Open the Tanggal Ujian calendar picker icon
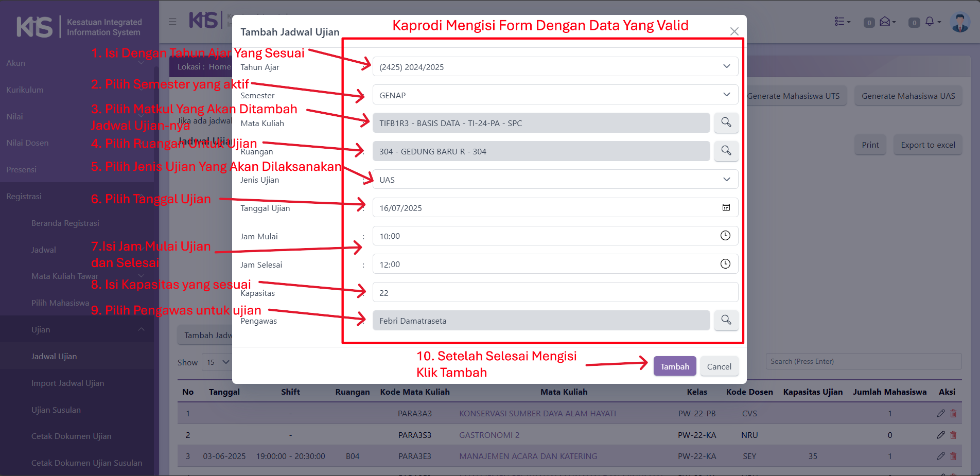The image size is (980, 476). 726,207
